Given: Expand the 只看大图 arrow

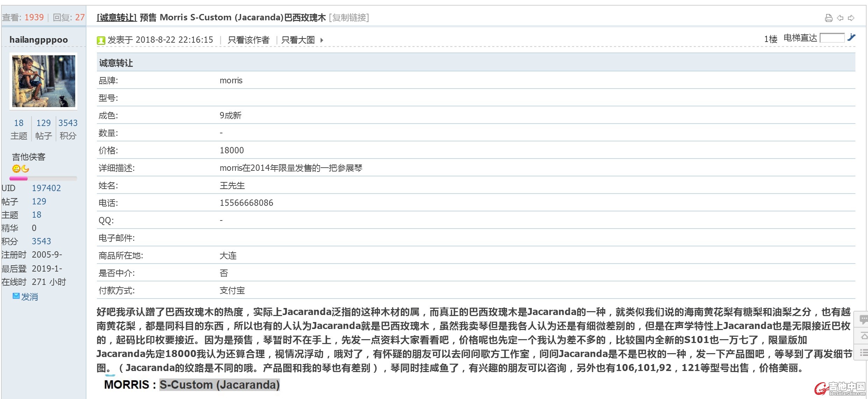Looking at the screenshot, I should coord(322,40).
